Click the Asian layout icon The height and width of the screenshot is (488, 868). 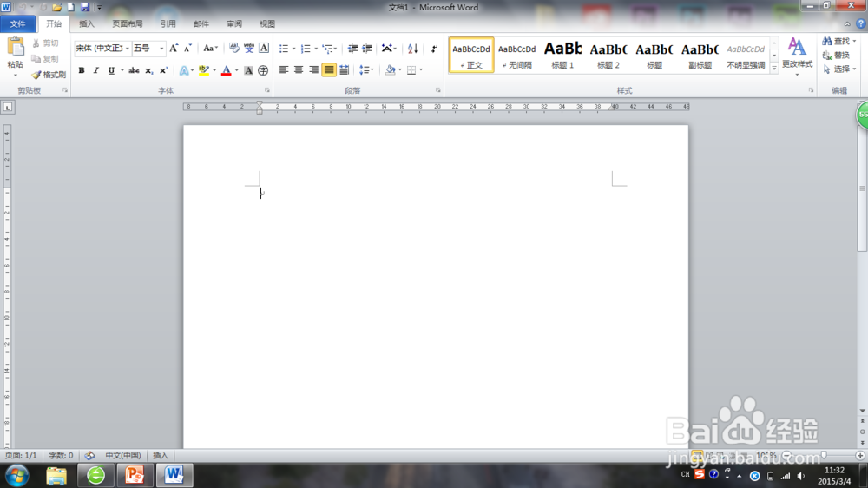[387, 49]
